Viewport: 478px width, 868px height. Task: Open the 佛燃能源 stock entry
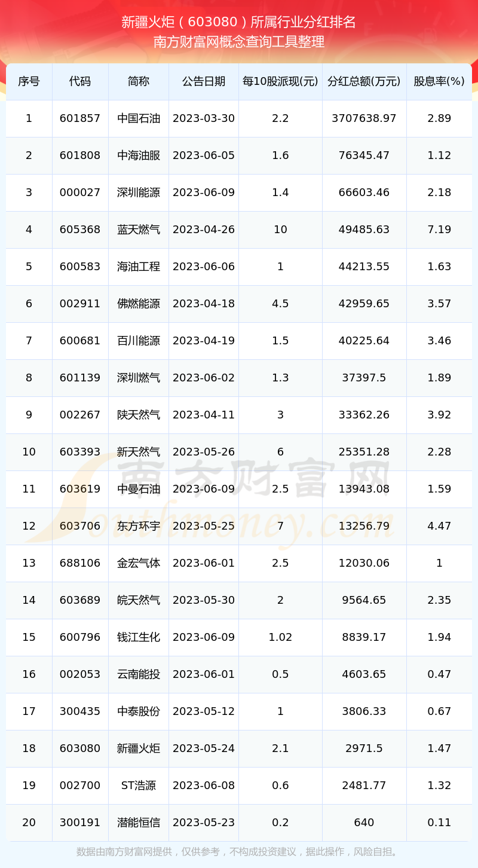[139, 304]
